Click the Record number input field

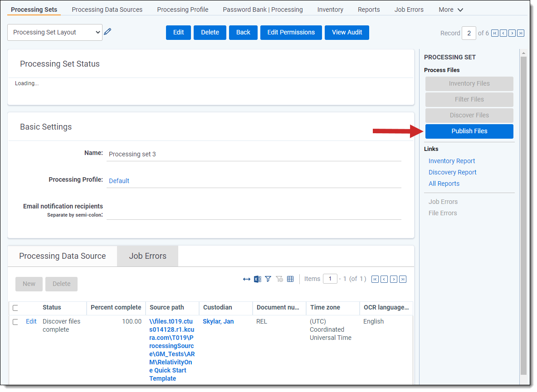[469, 33]
